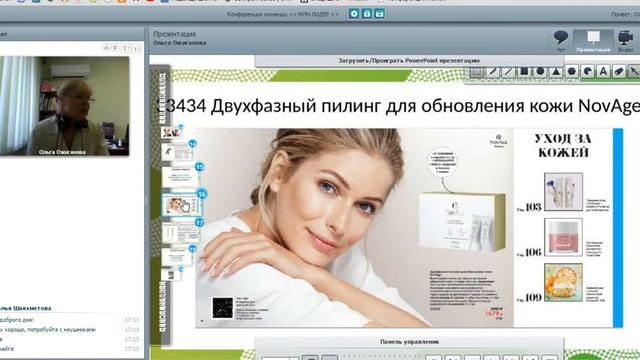
Task: Click the save disk icon in header
Action: (380, 14)
